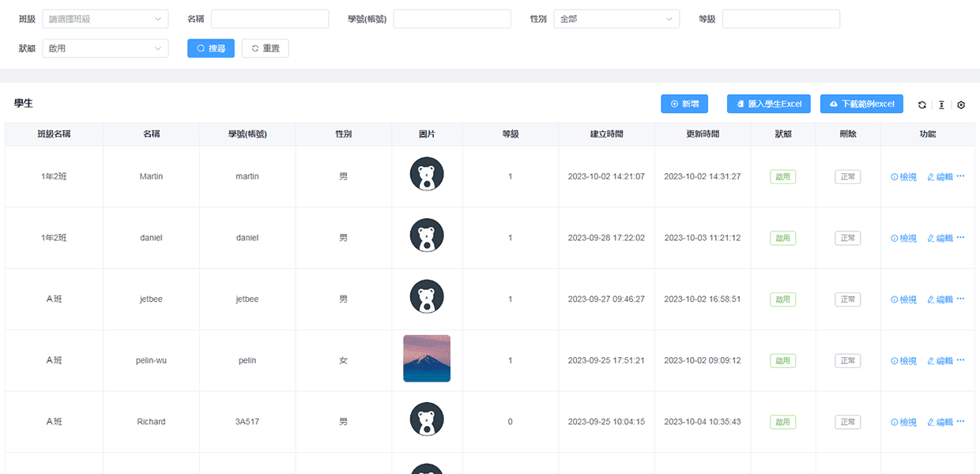
Task: Focus the 學號(帳號) input field
Action: click(452, 19)
